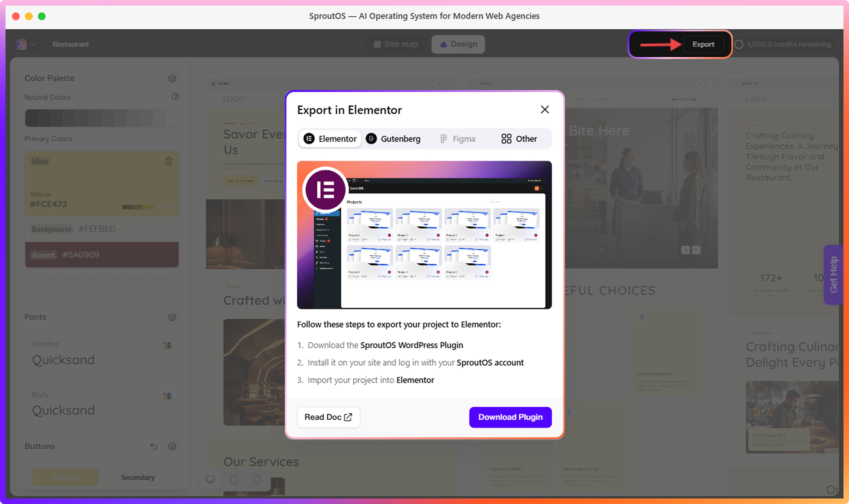Click the Export in Elementor heading
849x504 pixels.
tap(349, 110)
